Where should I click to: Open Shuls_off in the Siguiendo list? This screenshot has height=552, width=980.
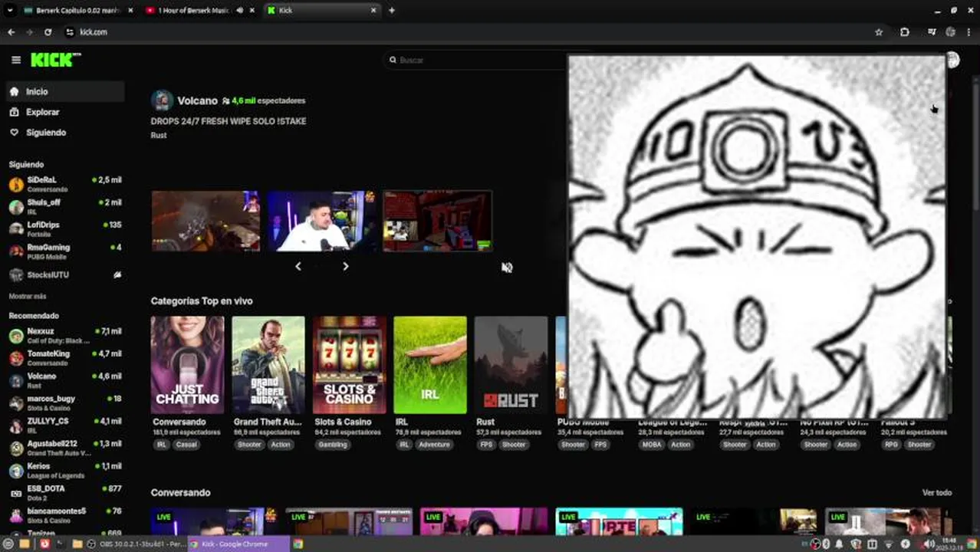coord(64,206)
